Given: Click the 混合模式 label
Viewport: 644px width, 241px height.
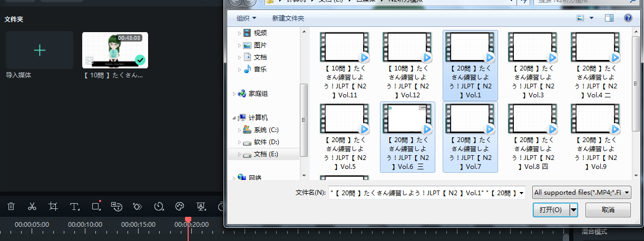Looking at the screenshot, I should [594, 231].
